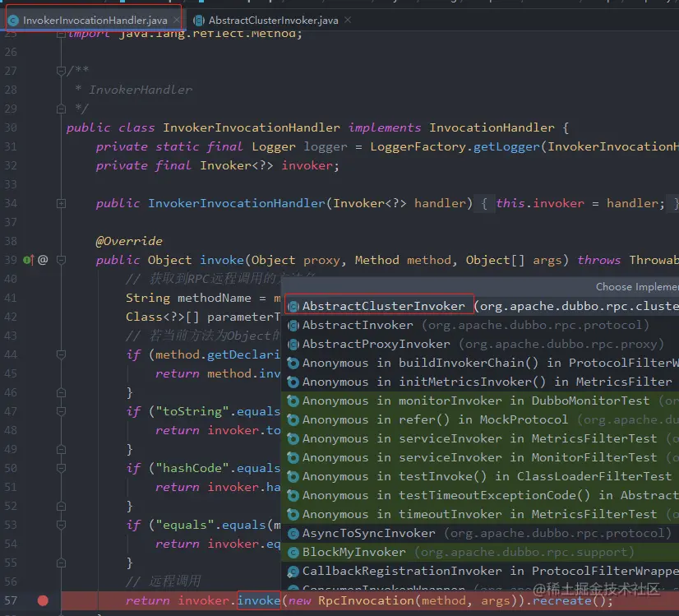Click the AbstractClusterInvoker abstract class icon in popup
The image size is (679, 616).
point(293,307)
